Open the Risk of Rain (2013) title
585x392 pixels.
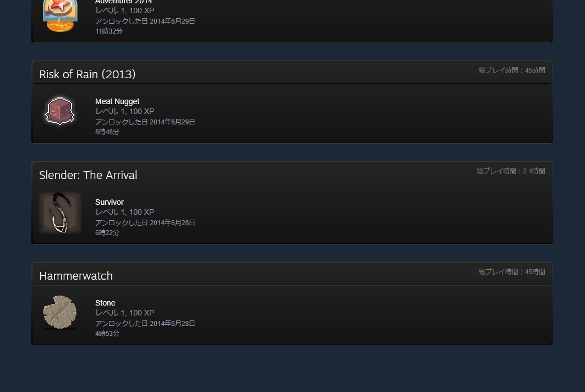88,74
